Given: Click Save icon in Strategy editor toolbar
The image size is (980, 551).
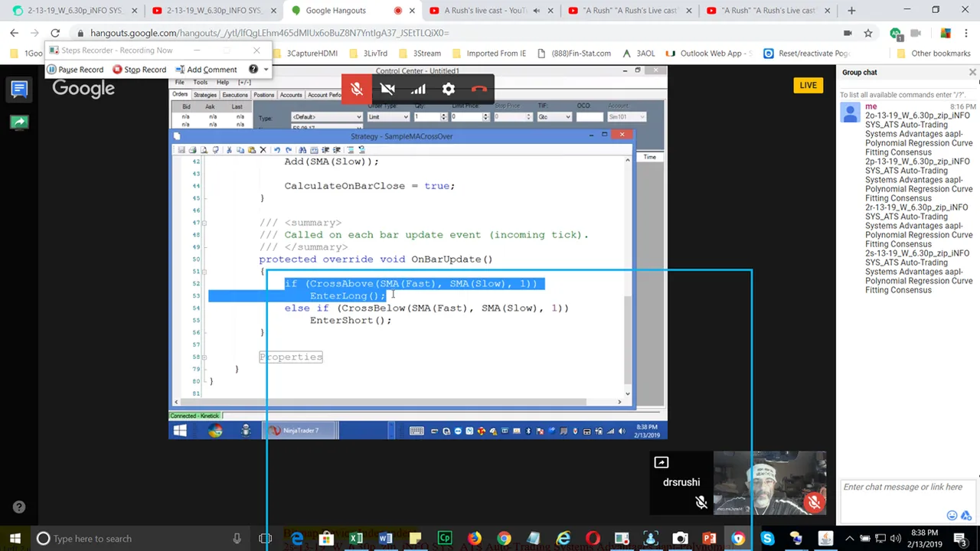Looking at the screenshot, I should coord(181,150).
